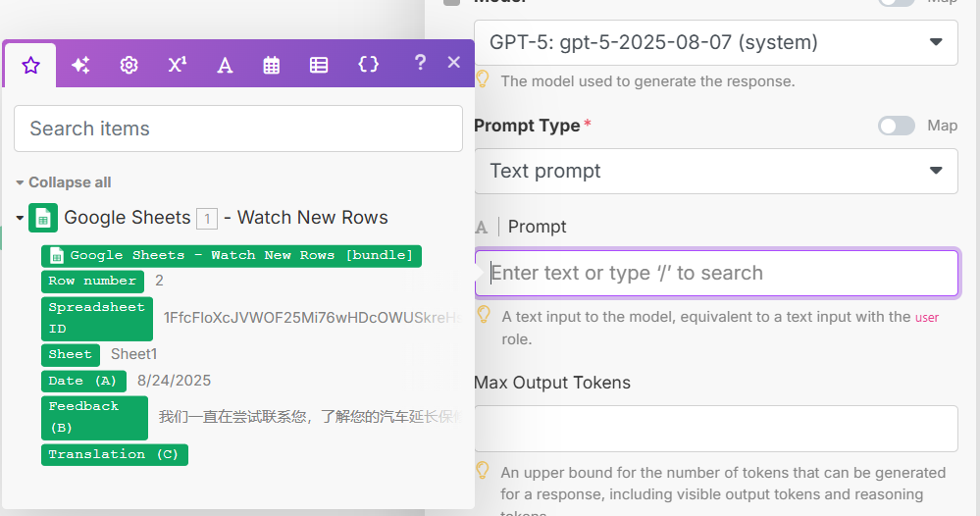980x516 pixels.
Task: Click the Google Sheets module icon
Action: point(43,218)
